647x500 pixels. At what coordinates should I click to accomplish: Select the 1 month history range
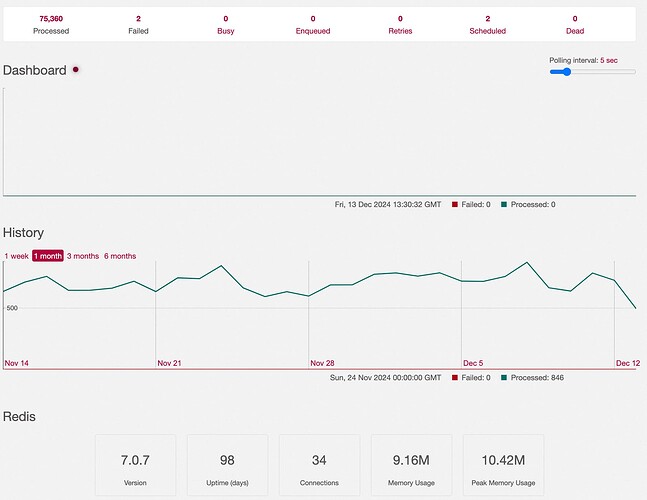pyautogui.click(x=48, y=256)
